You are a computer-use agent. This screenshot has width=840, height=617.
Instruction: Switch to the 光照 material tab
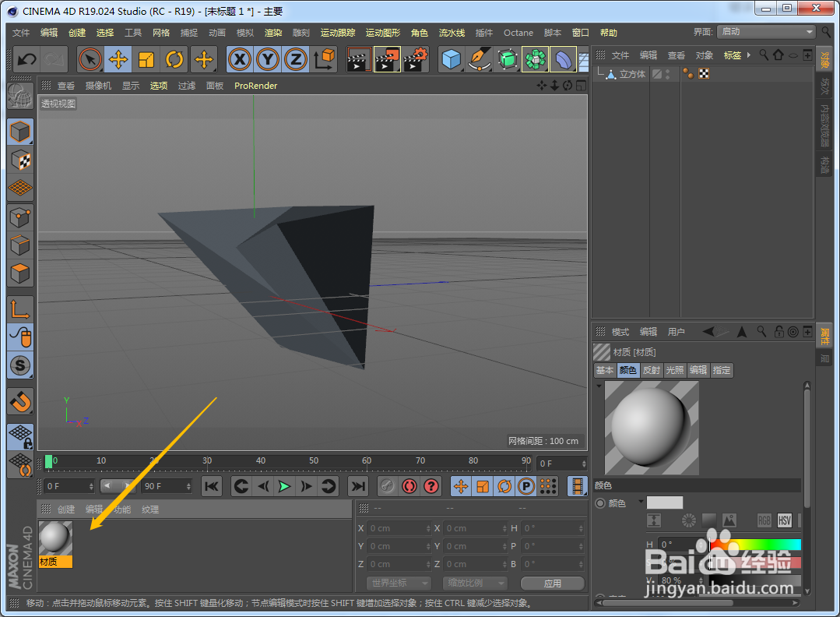(x=674, y=370)
